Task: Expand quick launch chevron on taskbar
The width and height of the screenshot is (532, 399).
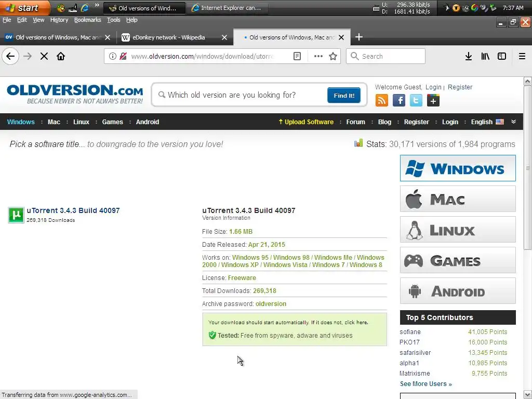Action: tap(97, 5)
